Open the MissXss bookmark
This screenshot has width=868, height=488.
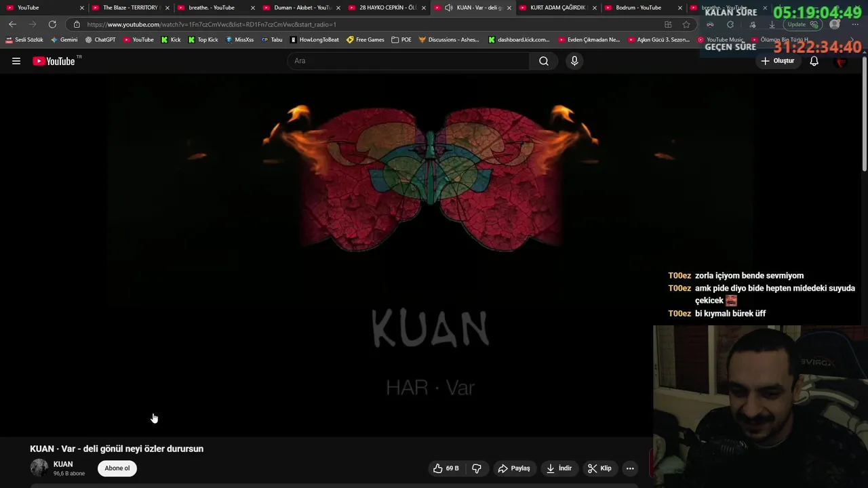point(239,40)
